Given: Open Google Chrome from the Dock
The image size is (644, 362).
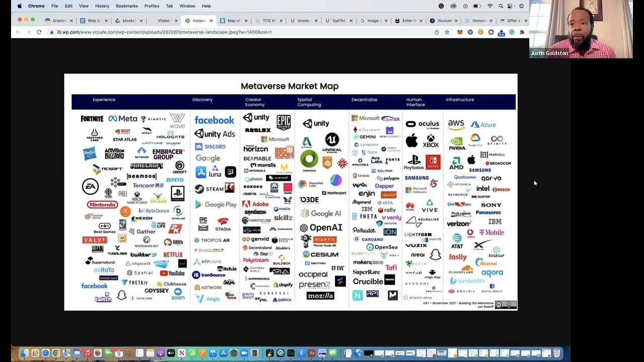Looking at the screenshot, I should pos(56,353).
